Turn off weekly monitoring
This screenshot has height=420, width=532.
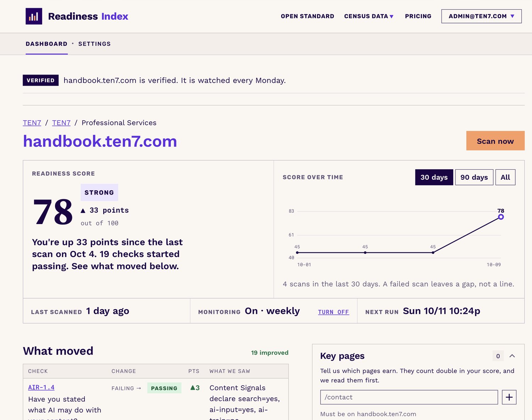click(333, 312)
